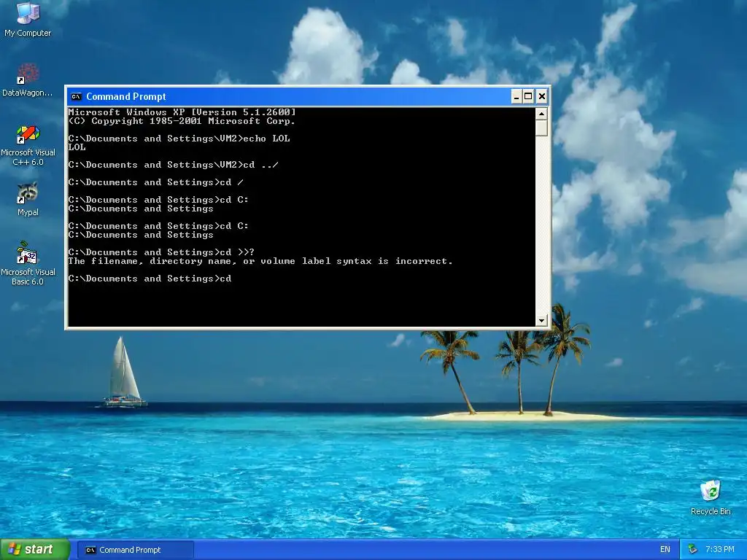The height and width of the screenshot is (560, 747).
Task: Click the console scrollbar thumb
Action: [x=541, y=128]
